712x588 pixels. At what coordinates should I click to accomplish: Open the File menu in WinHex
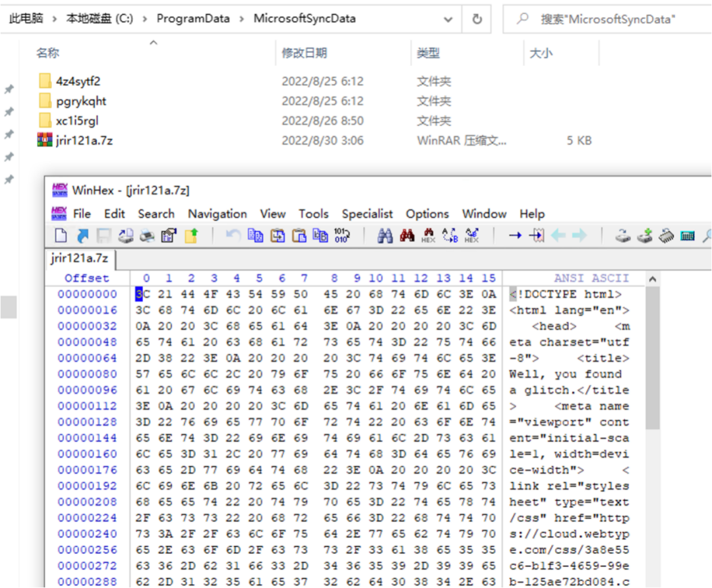[82, 214]
